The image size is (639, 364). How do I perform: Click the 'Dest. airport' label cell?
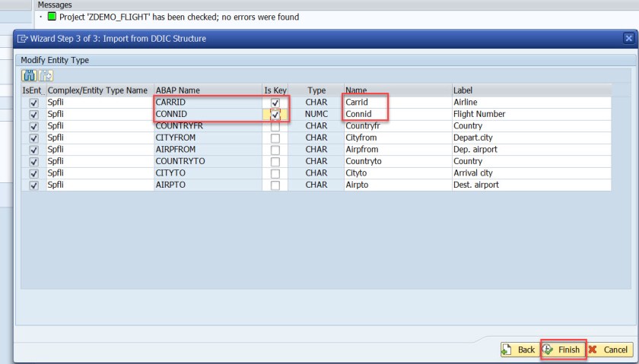(x=532, y=185)
